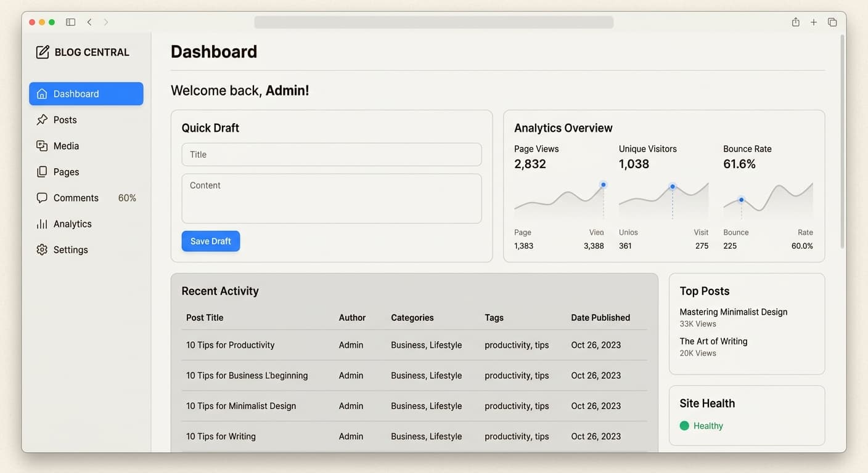The width and height of the screenshot is (868, 473).
Task: Open the Analytics section in sidebar
Action: coord(73,224)
